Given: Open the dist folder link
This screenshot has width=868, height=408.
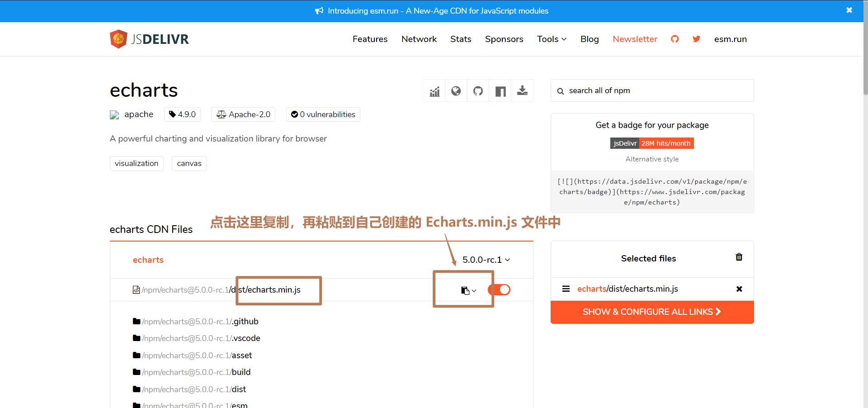Looking at the screenshot, I should coord(194,389).
